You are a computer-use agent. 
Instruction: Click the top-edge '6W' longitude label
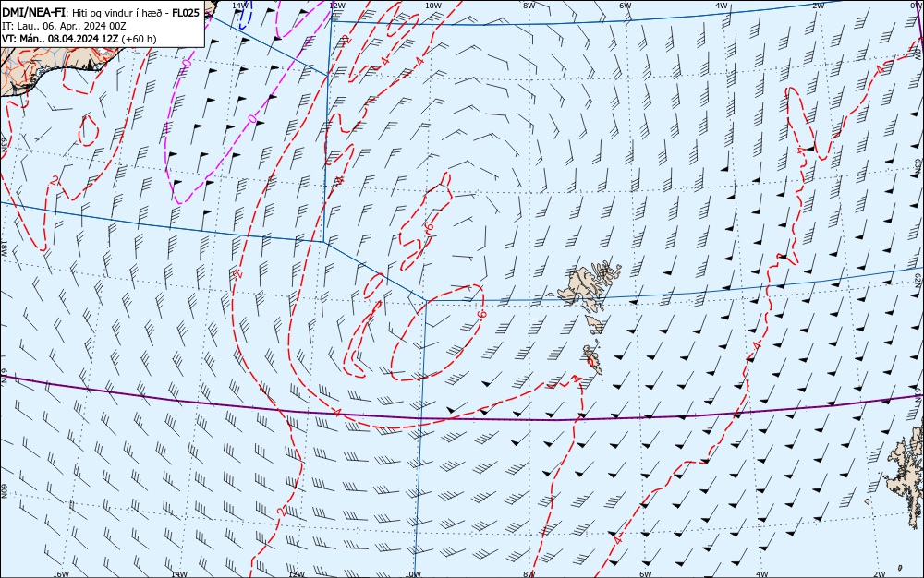coord(626,5)
